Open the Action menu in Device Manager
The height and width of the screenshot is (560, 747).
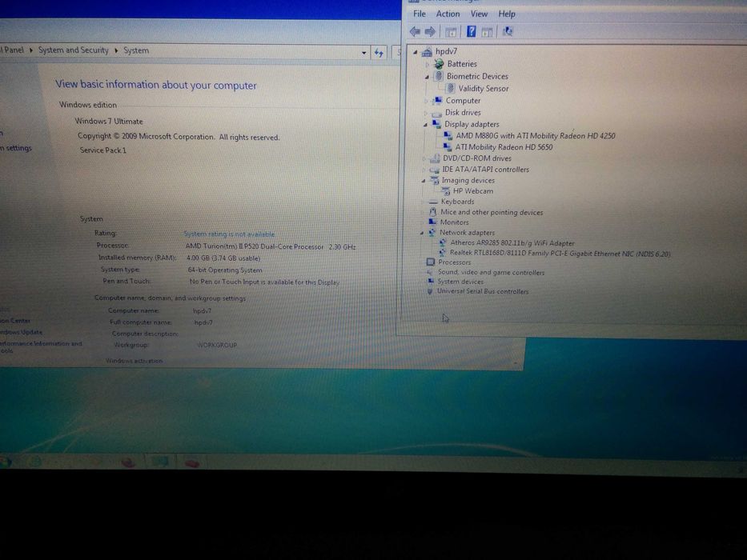(x=448, y=14)
